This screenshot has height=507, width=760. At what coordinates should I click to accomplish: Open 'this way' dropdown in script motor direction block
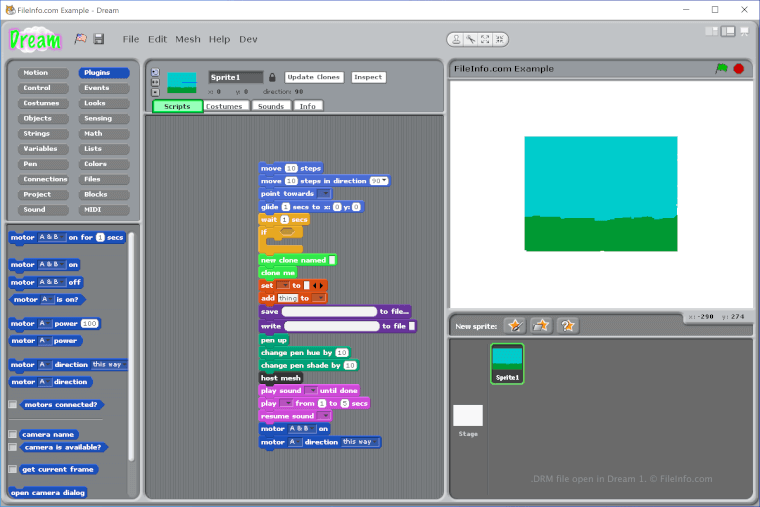[x=360, y=442]
